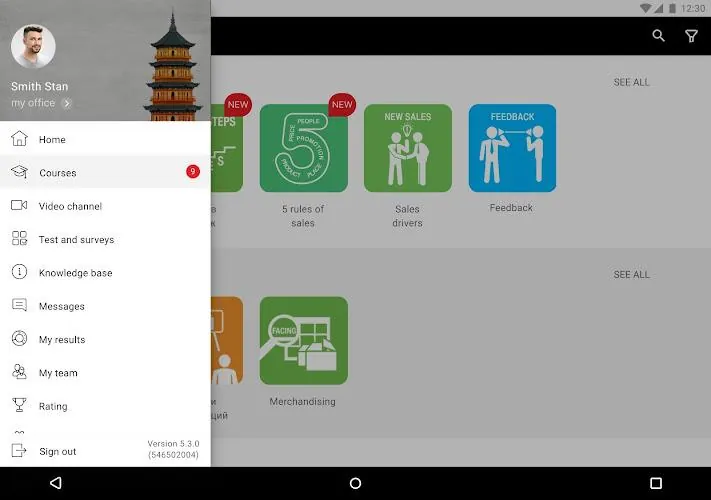The image size is (711, 500).
Task: Open the filter funnel icon
Action: (691, 36)
